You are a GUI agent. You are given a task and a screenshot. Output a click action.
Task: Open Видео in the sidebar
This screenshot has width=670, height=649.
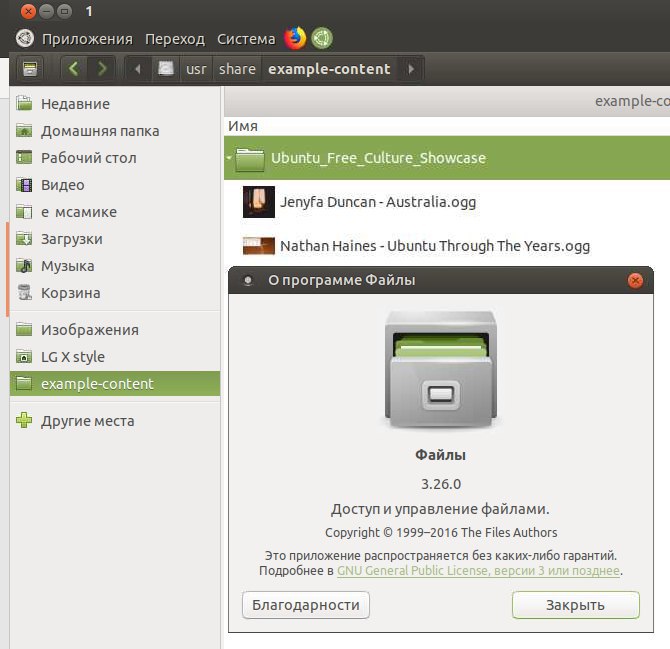click(115, 185)
